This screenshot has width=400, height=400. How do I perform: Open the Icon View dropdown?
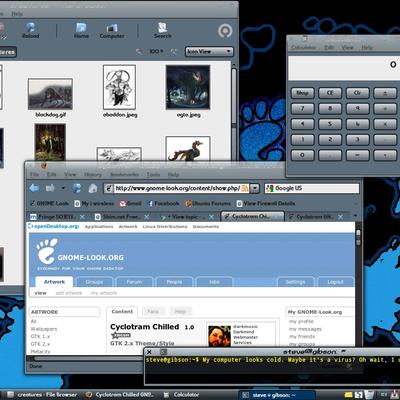point(209,51)
